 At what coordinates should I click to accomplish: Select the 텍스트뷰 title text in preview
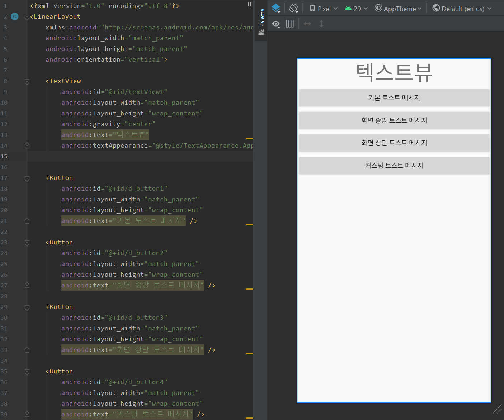pyautogui.click(x=394, y=73)
